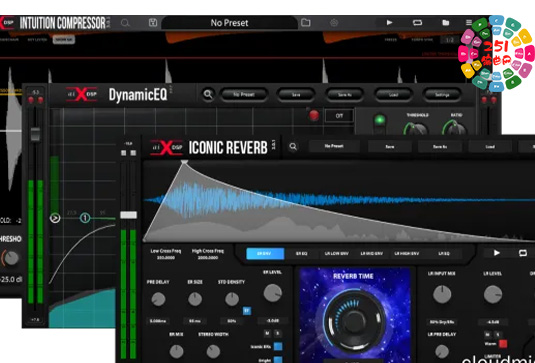Image resolution: width=535 pixels, height=363 pixels.
Task: Toggle the green band power LED in DynamicEQ
Action: [x=379, y=120]
